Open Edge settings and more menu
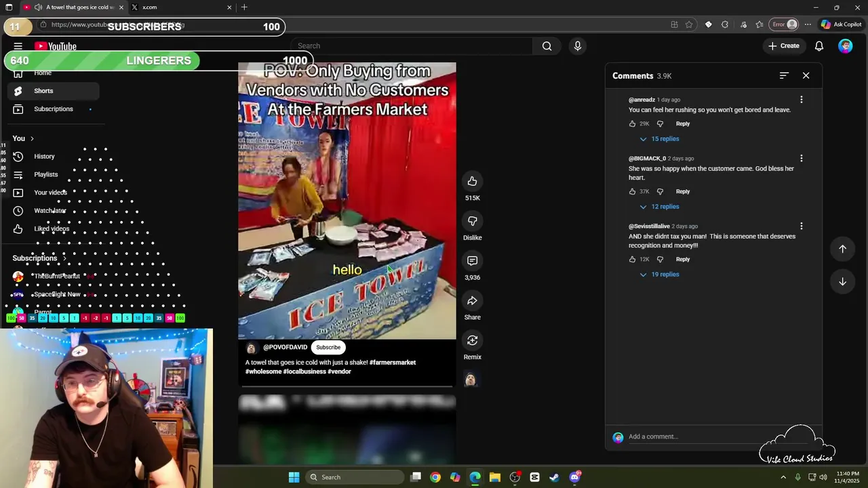 [808, 24]
